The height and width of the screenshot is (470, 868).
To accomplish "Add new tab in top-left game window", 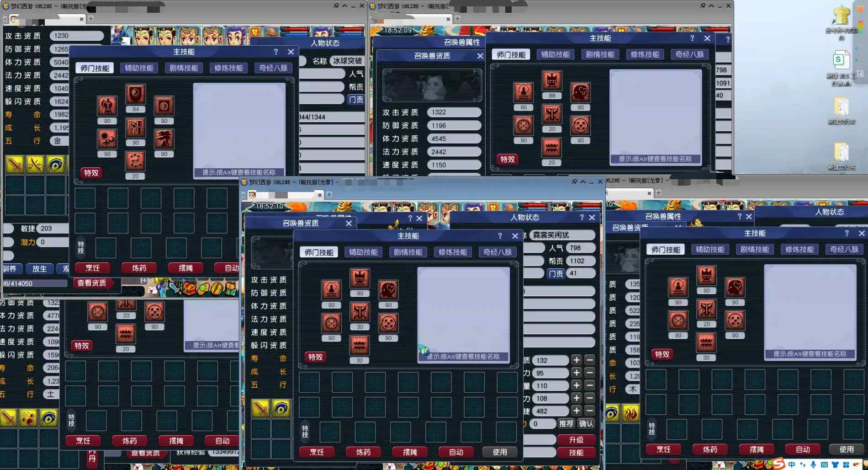I will (x=91, y=19).
